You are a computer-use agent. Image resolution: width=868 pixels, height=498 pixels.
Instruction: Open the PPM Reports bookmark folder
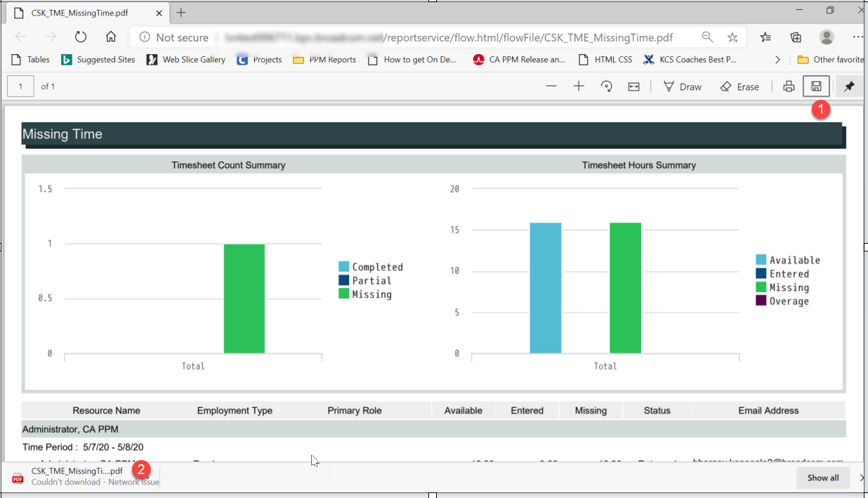click(x=324, y=60)
